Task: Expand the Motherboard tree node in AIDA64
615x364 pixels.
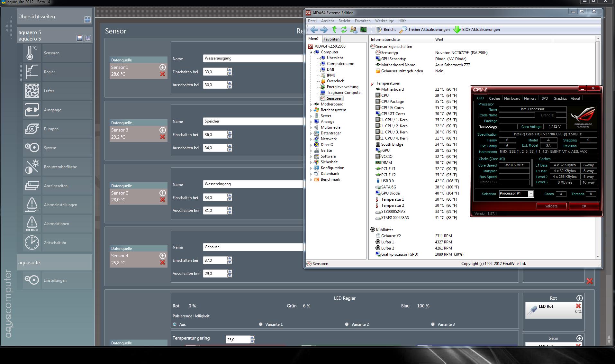Action: click(311, 105)
